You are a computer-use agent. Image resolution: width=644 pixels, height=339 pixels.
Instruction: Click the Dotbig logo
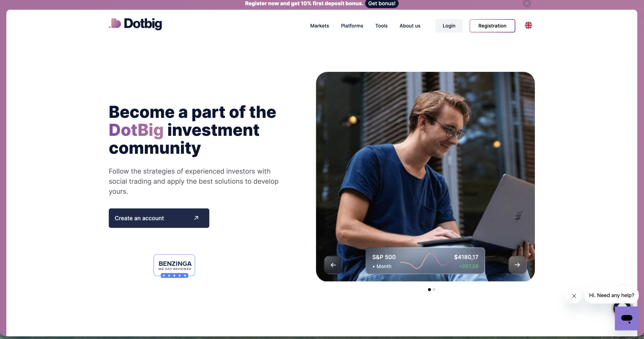pos(135,24)
